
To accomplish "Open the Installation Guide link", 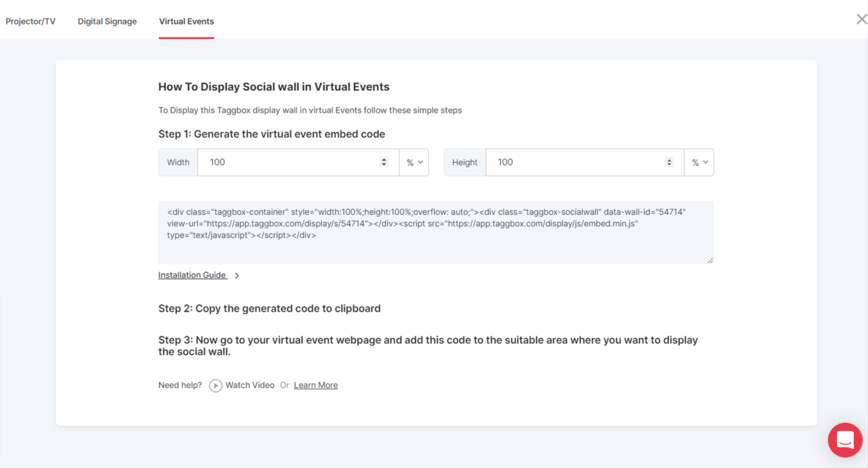I will [x=192, y=275].
